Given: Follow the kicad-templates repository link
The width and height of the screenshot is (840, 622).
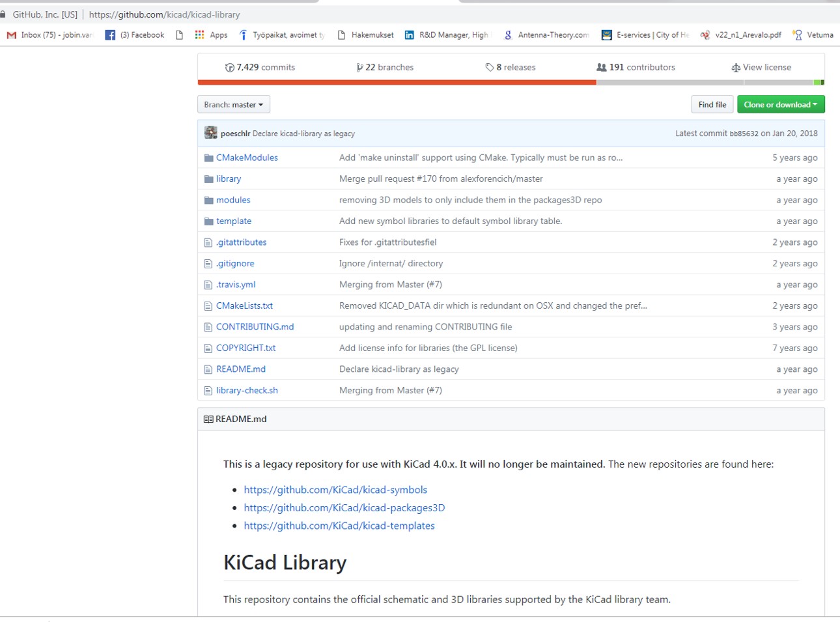Looking at the screenshot, I should [339, 526].
